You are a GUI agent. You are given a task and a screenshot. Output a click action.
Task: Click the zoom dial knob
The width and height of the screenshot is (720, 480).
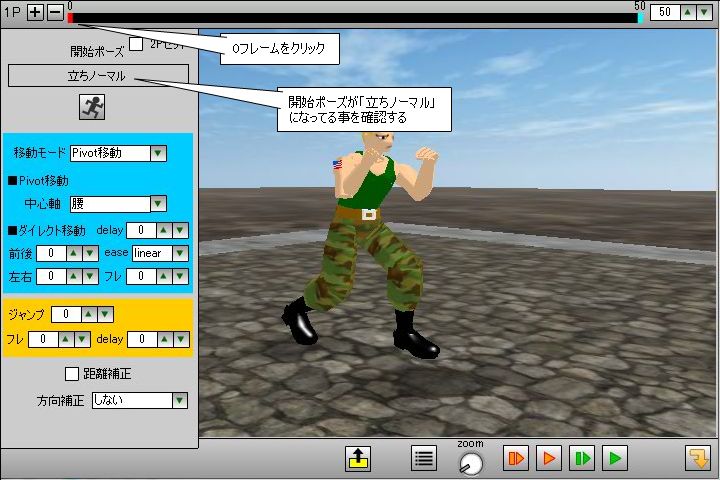[471, 463]
